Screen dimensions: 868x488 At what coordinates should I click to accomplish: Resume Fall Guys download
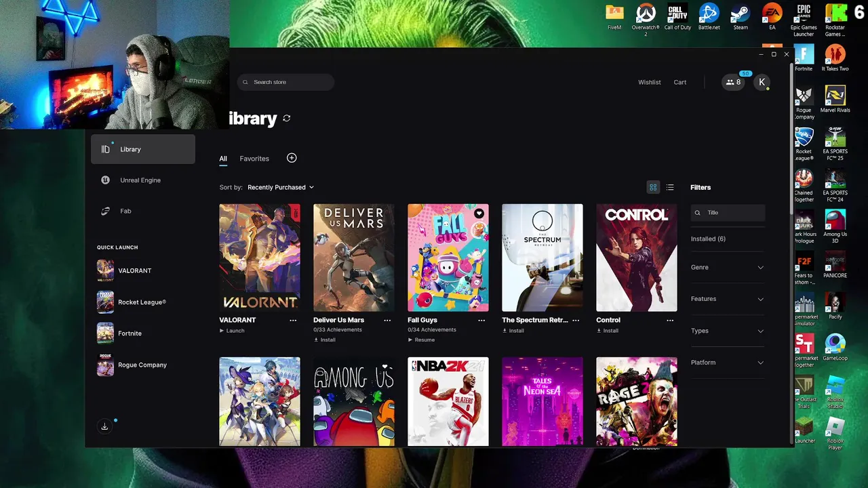pos(421,340)
